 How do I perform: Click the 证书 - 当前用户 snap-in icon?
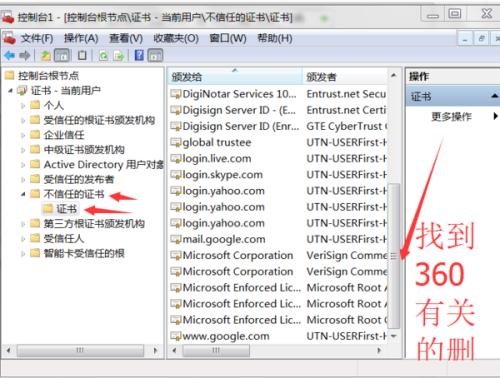coord(22,90)
